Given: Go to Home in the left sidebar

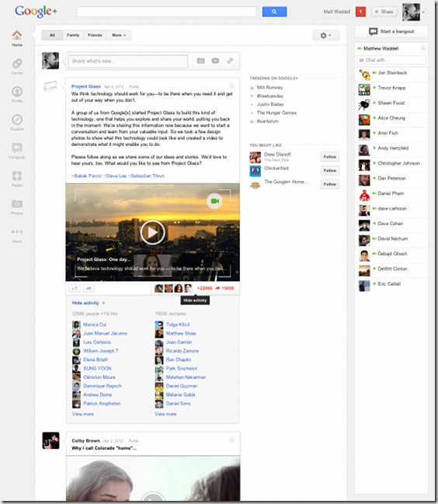Looking at the screenshot, I should coord(17,38).
